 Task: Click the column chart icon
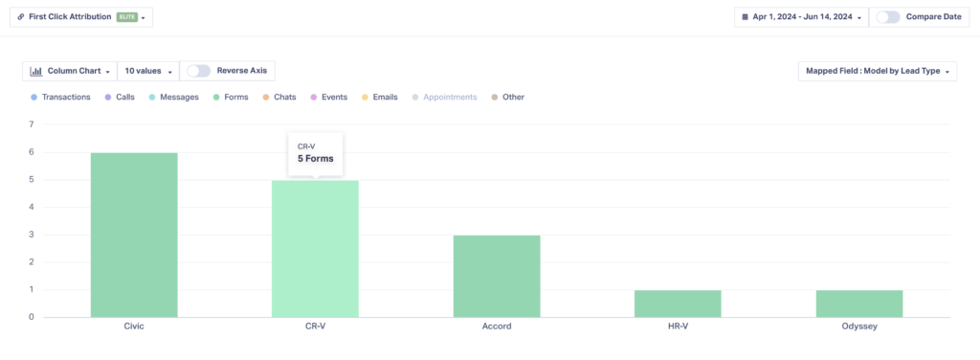35,71
